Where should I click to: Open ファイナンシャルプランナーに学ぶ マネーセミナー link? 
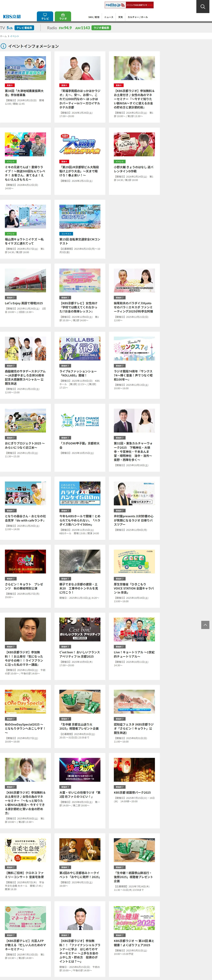click(80, 951)
